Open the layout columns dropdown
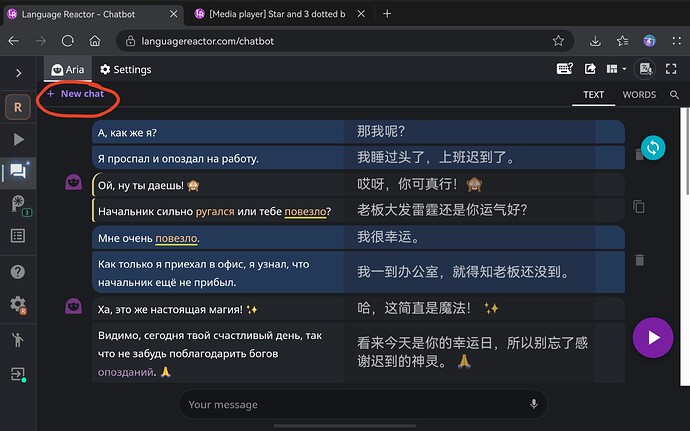690x431 pixels. point(616,69)
